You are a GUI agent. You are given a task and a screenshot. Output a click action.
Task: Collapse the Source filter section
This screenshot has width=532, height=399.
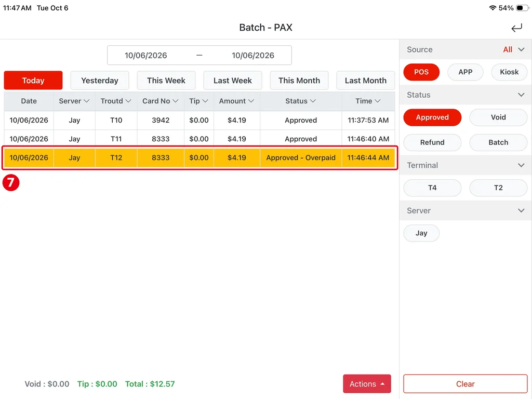tap(522, 49)
